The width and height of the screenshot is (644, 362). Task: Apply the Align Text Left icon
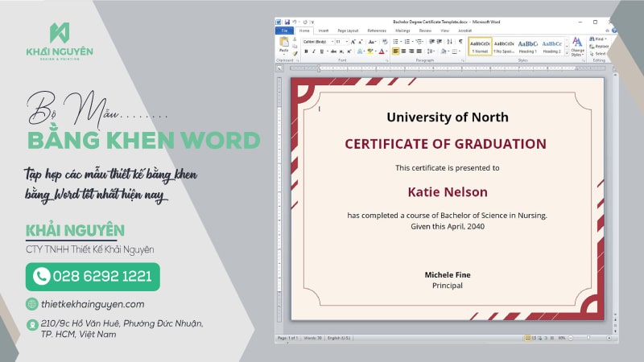396,51
